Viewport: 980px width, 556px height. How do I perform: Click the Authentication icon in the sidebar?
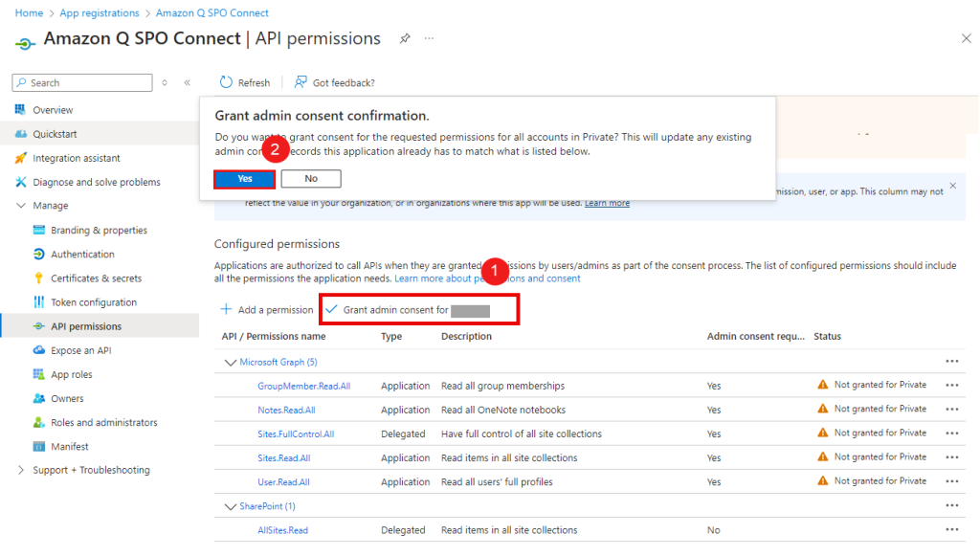pyautogui.click(x=38, y=255)
